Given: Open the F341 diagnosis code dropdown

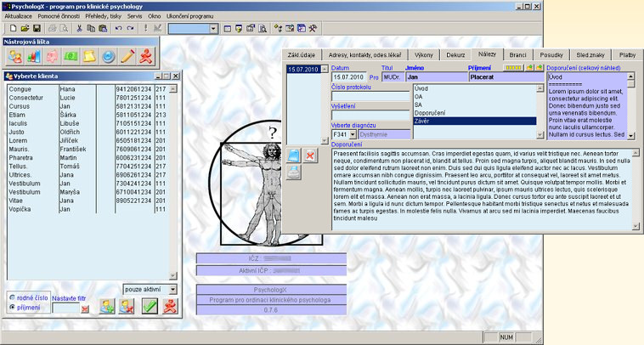Looking at the screenshot, I should click(353, 135).
